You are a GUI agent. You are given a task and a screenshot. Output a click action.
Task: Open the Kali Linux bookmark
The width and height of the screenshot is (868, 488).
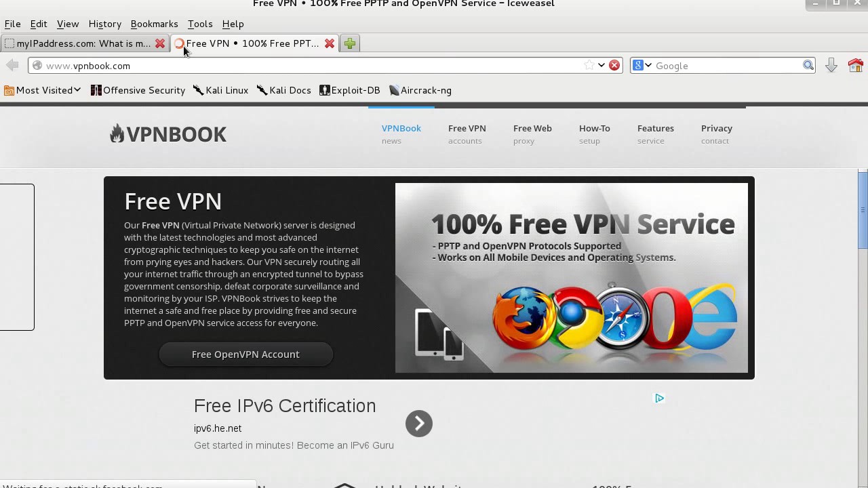coord(221,90)
